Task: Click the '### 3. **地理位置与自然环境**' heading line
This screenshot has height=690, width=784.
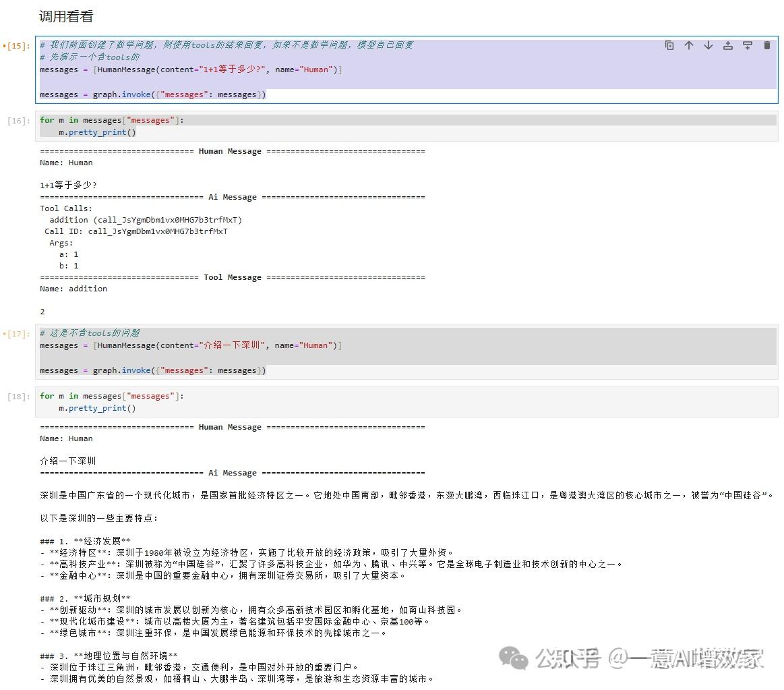Action: pyautogui.click(x=109, y=656)
